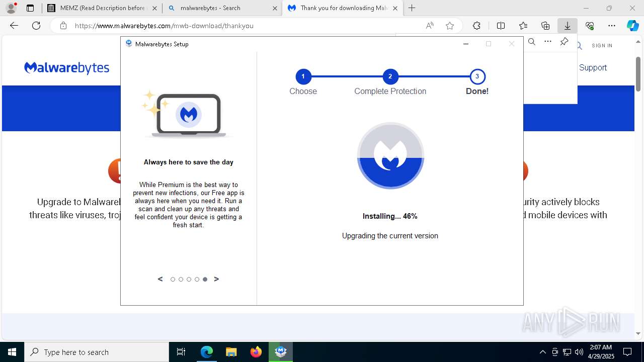Image resolution: width=644 pixels, height=362 pixels.
Task: Close the malwarebytes Search tab
Action: [275, 8]
